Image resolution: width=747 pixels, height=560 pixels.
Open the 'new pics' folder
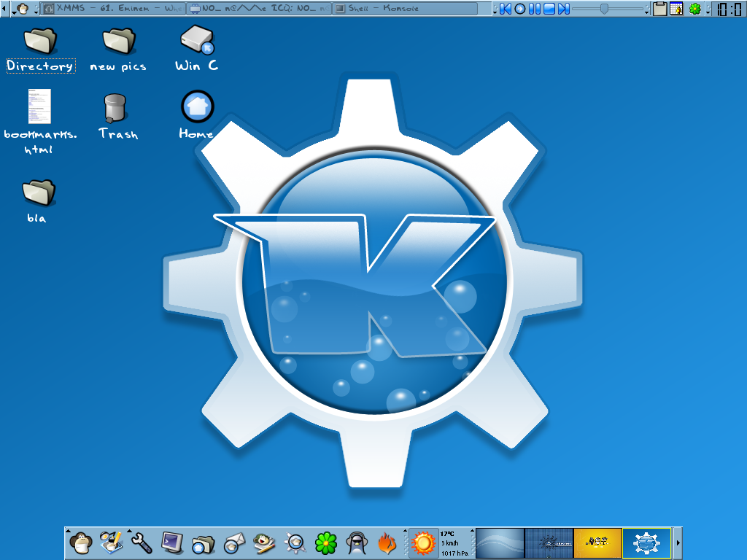coord(119,41)
